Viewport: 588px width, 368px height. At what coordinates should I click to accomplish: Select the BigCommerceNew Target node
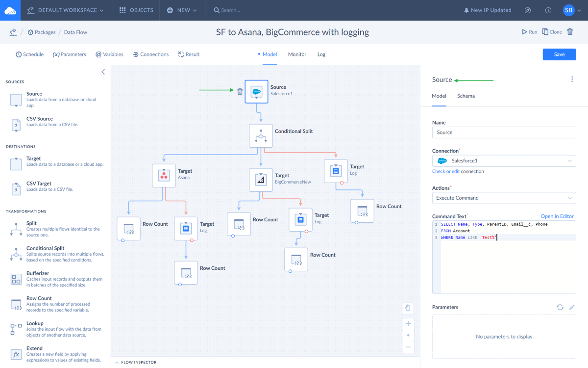[261, 180]
